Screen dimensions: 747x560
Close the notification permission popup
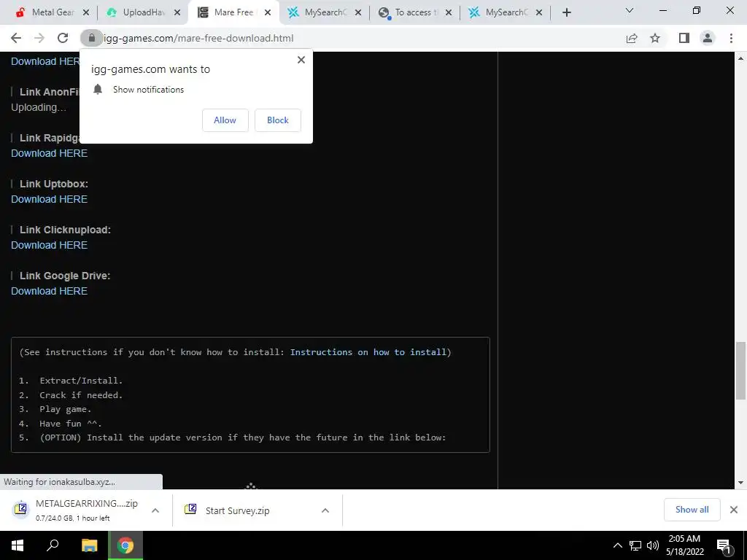click(301, 60)
